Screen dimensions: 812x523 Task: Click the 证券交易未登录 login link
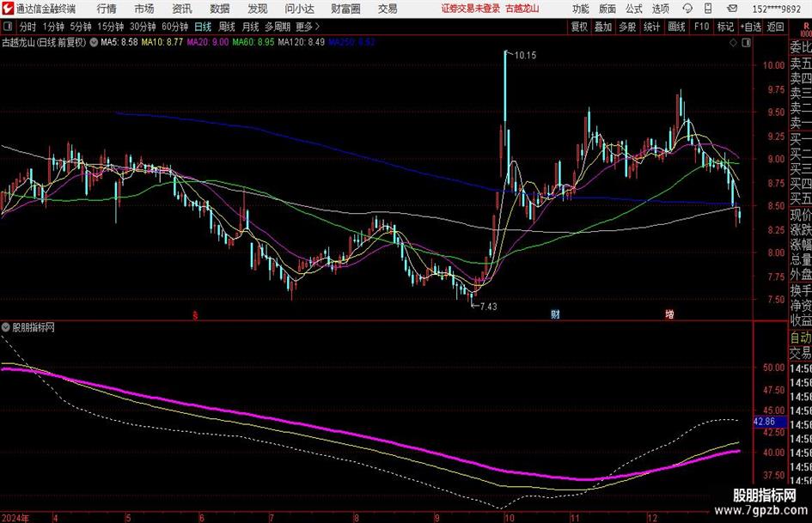coord(471,9)
